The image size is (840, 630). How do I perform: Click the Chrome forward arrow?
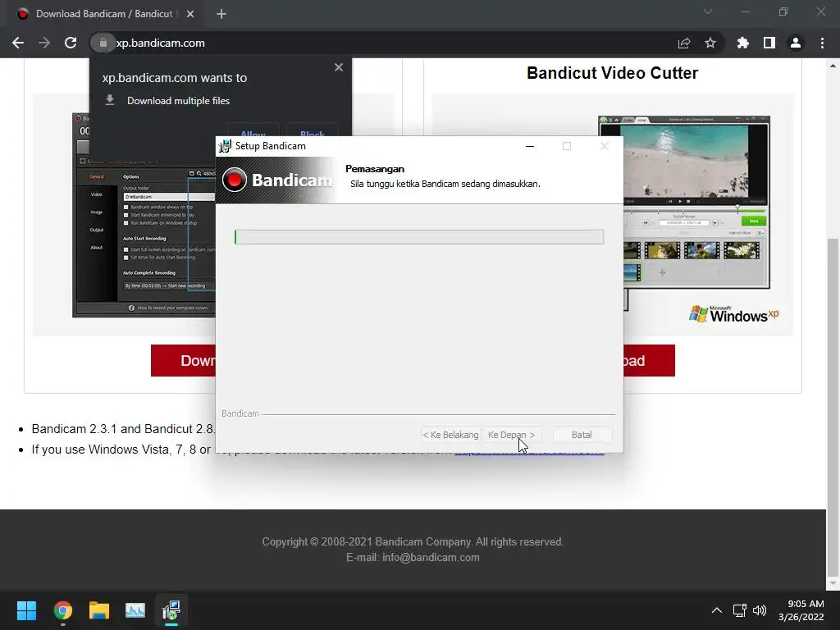click(44, 43)
